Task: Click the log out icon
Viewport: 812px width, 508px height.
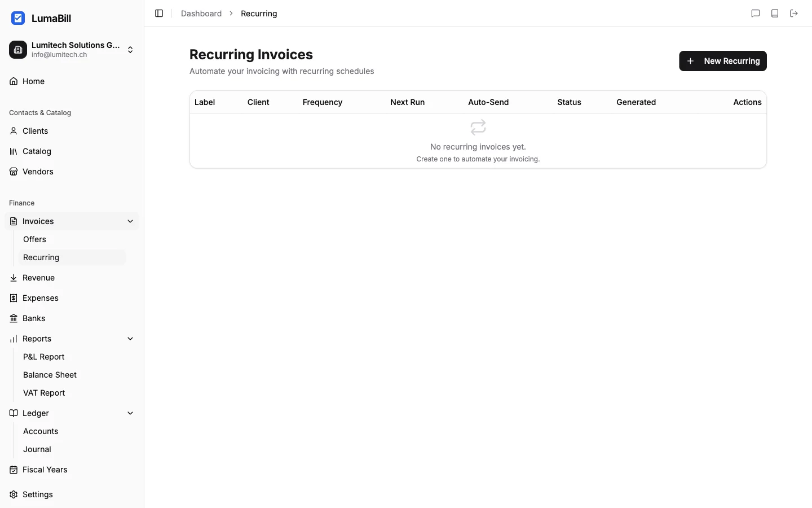Action: [x=793, y=14]
